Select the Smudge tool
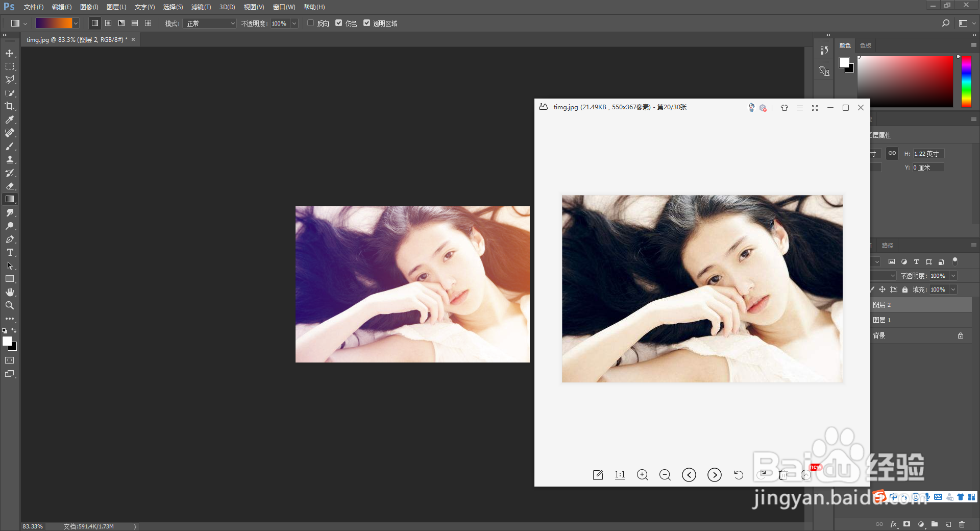 (x=10, y=212)
